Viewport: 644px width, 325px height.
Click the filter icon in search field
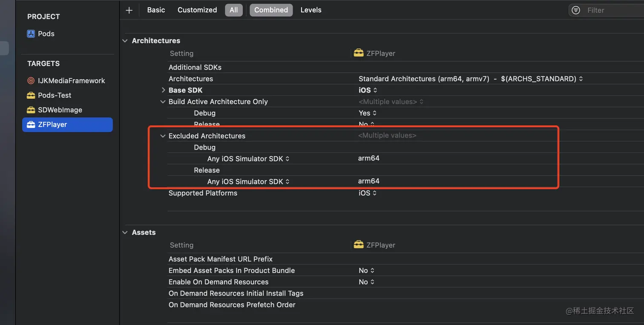click(576, 10)
